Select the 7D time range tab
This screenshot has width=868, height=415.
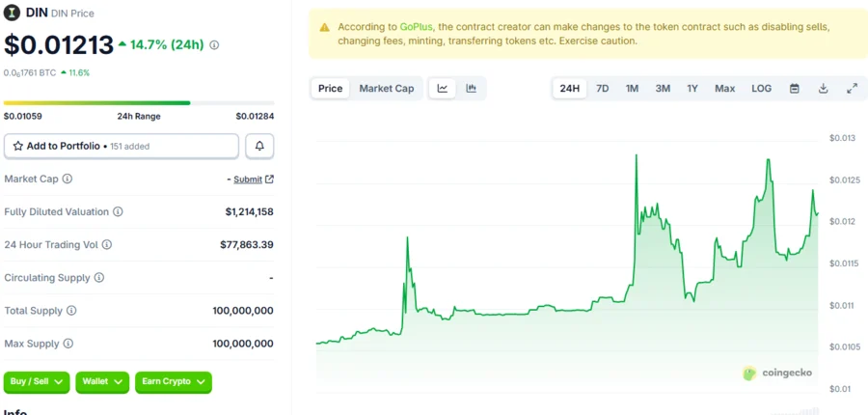pos(602,89)
